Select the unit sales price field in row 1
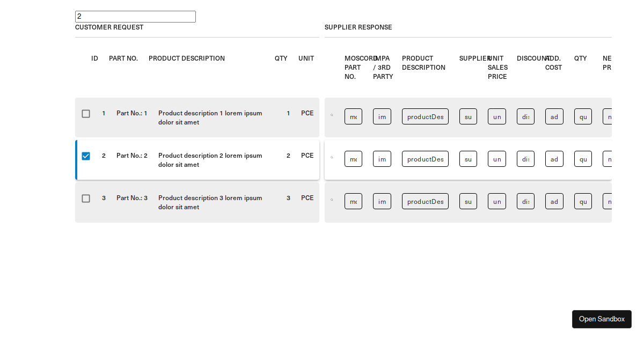The image size is (644, 338). click(496, 116)
